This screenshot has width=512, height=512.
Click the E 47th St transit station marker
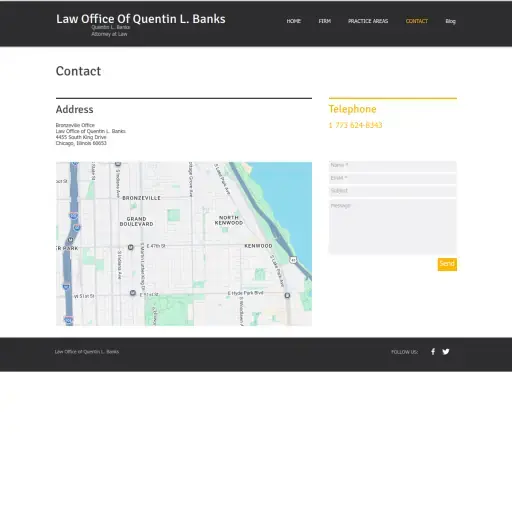(x=131, y=247)
